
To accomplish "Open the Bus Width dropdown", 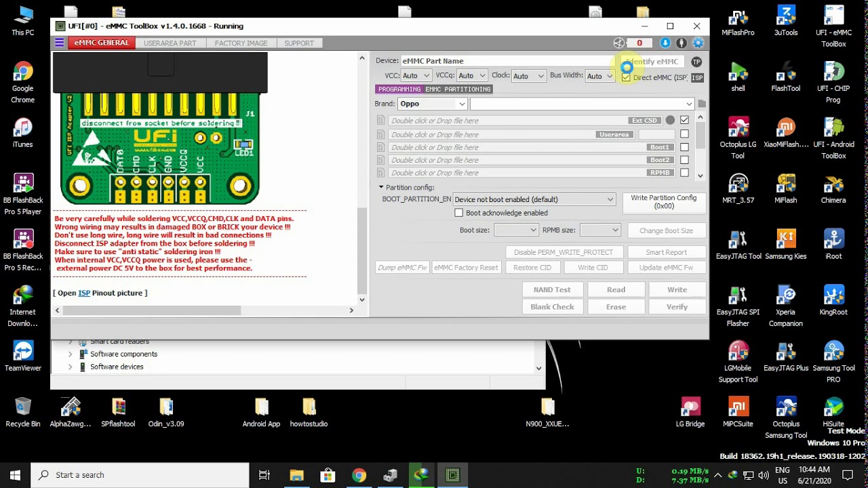I will 599,76.
